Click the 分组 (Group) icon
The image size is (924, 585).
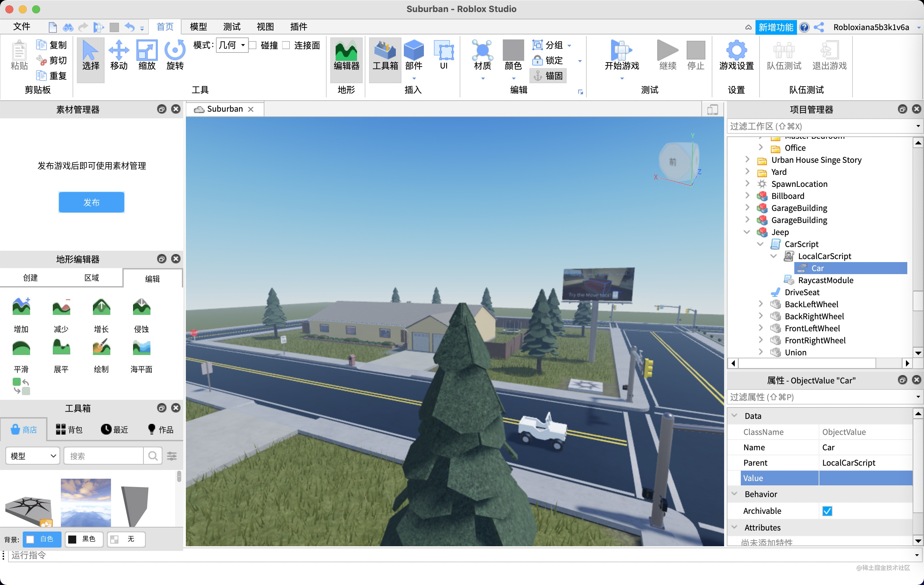point(537,45)
